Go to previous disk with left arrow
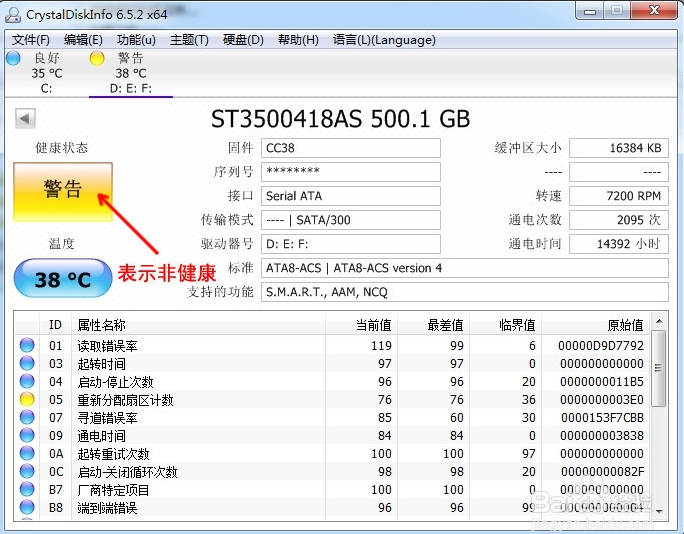684x534 pixels. (x=25, y=118)
